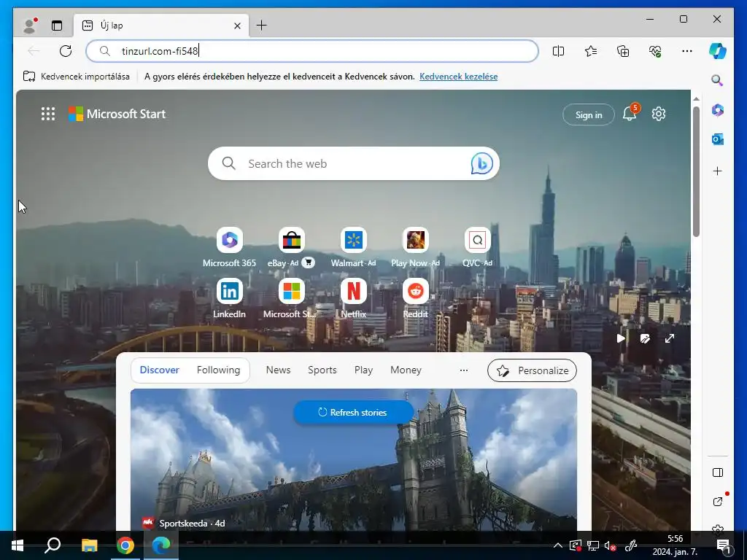Open the Favorites star icon

[x=591, y=51]
